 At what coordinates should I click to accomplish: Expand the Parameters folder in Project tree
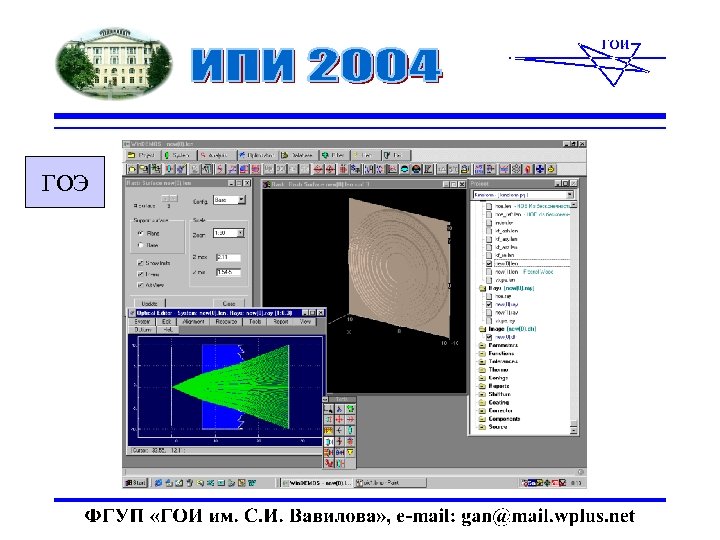(x=482, y=345)
